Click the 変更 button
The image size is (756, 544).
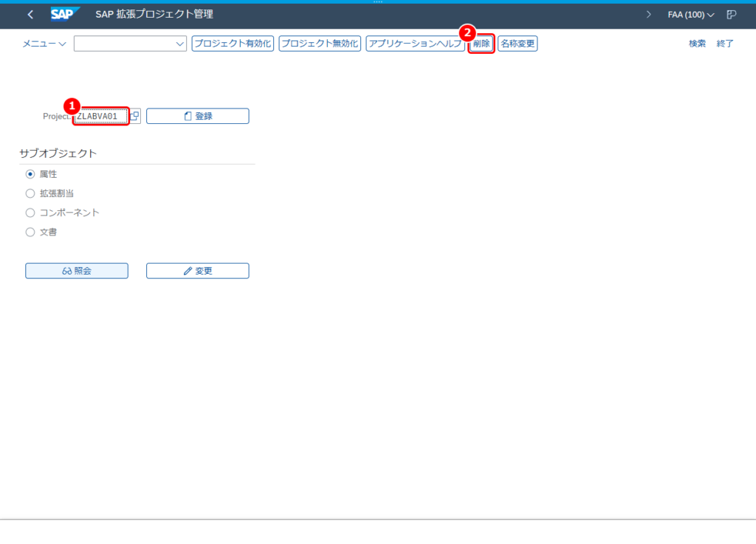point(198,271)
